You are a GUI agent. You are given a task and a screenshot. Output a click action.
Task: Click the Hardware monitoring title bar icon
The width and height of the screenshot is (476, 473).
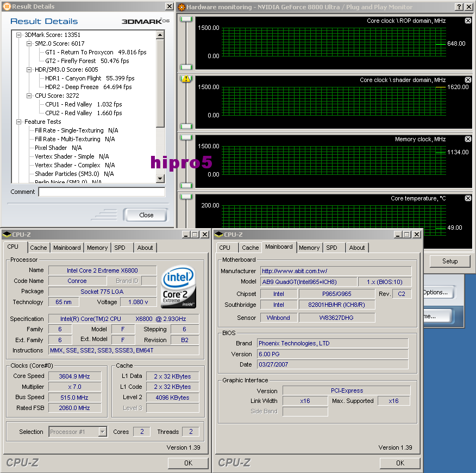(x=181, y=7)
